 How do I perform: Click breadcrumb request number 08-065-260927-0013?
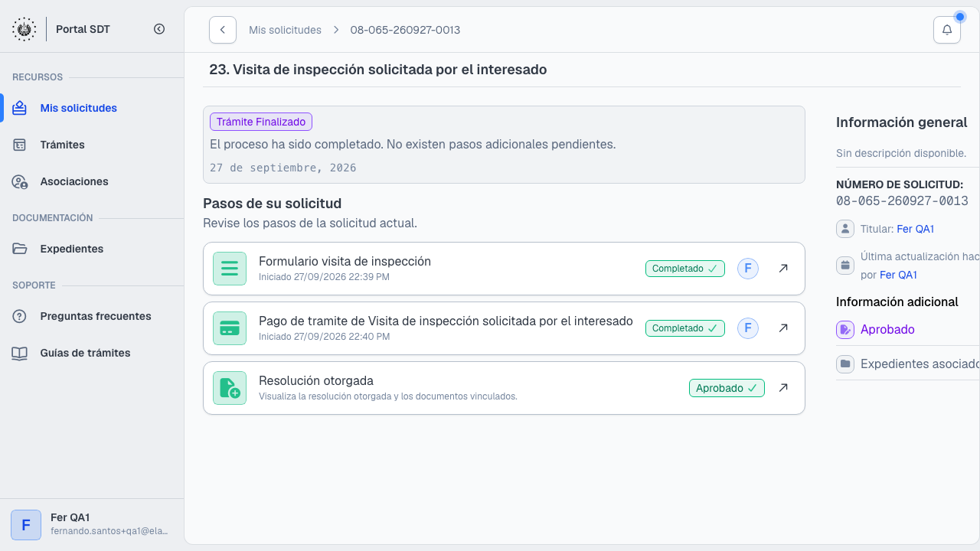(405, 30)
